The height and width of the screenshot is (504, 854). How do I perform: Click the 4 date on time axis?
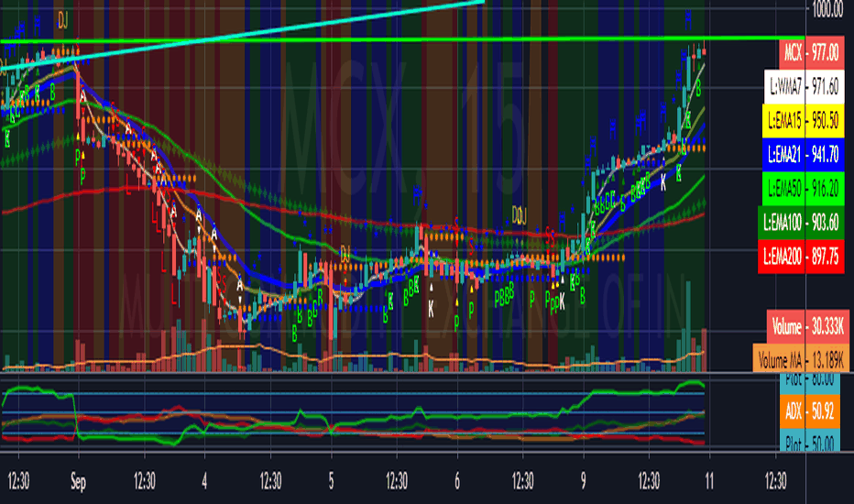[x=204, y=482]
